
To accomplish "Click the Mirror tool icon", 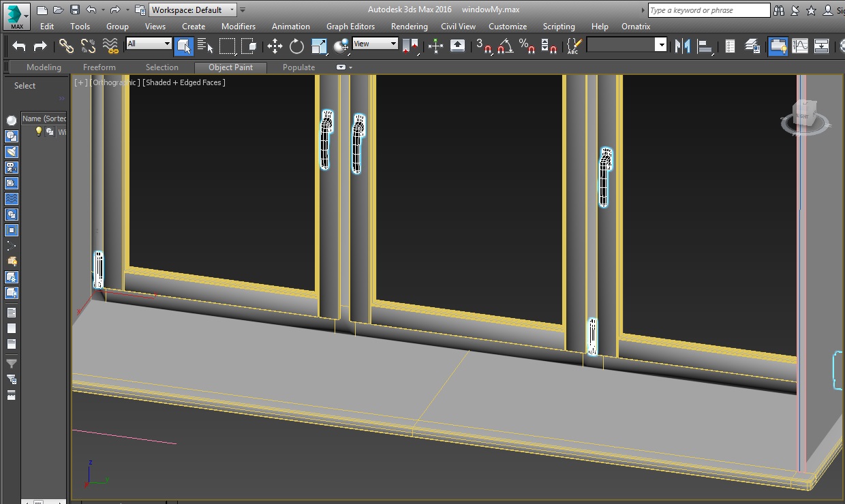I will pos(682,46).
